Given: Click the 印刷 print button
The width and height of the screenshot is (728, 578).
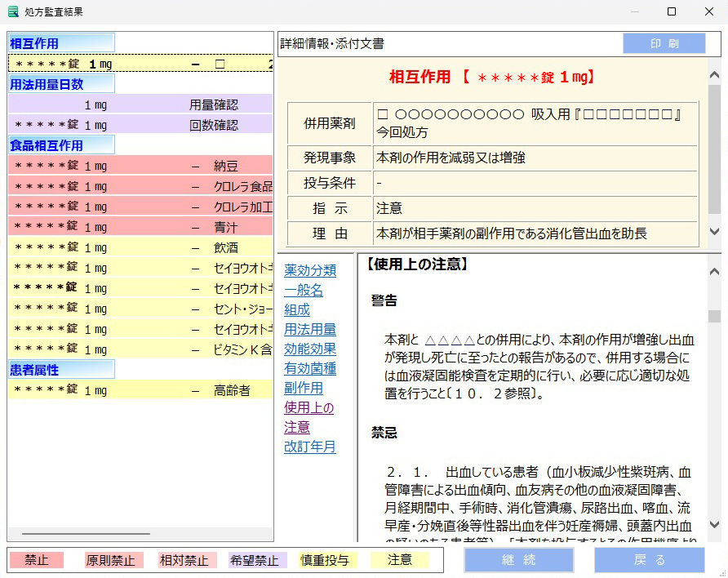Looking at the screenshot, I should tap(664, 43).
